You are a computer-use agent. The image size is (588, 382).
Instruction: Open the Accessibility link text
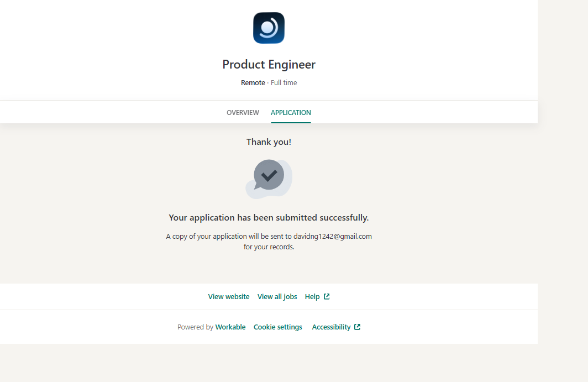(331, 327)
